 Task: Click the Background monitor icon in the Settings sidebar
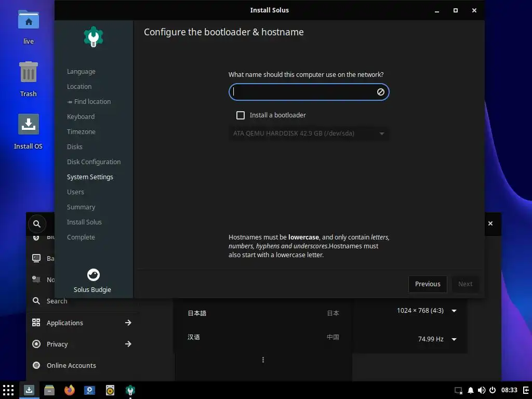click(x=36, y=258)
